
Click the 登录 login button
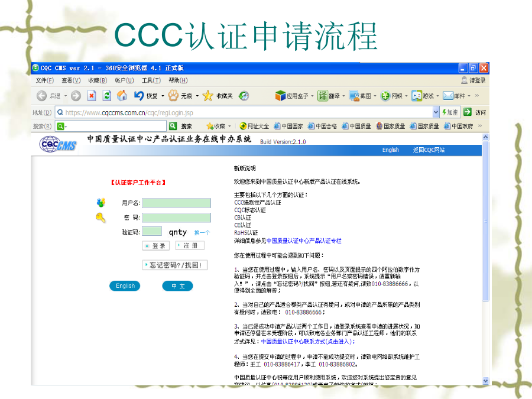[155, 246]
